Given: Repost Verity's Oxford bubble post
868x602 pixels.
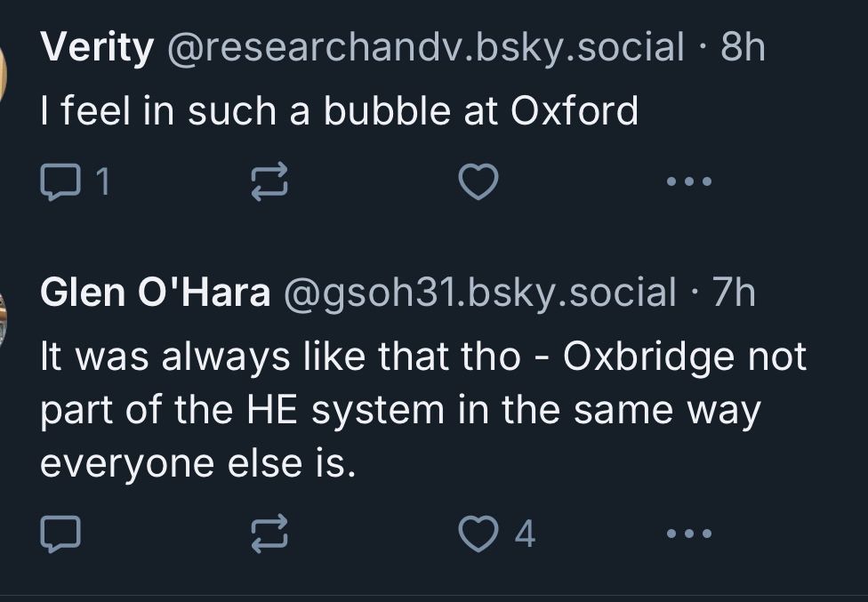Looking at the screenshot, I should click(269, 182).
